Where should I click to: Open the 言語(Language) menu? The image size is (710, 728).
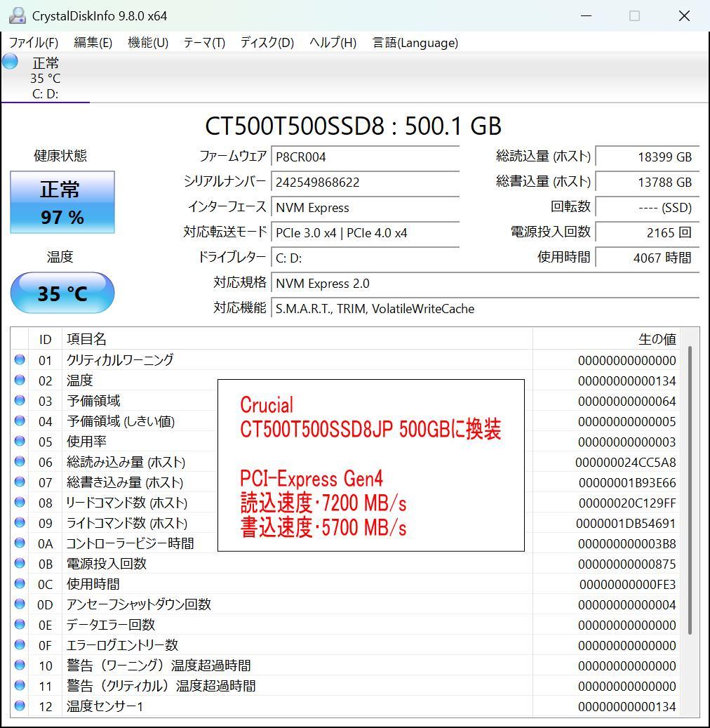coord(415,43)
